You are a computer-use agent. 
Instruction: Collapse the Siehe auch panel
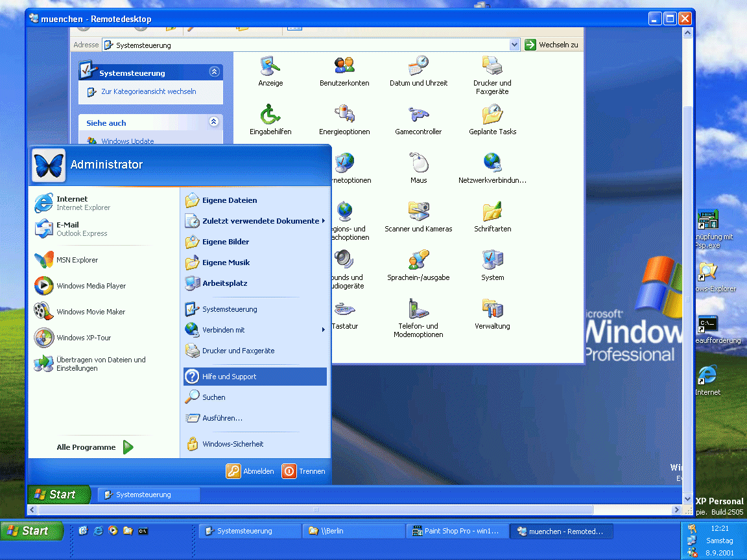[x=214, y=121]
